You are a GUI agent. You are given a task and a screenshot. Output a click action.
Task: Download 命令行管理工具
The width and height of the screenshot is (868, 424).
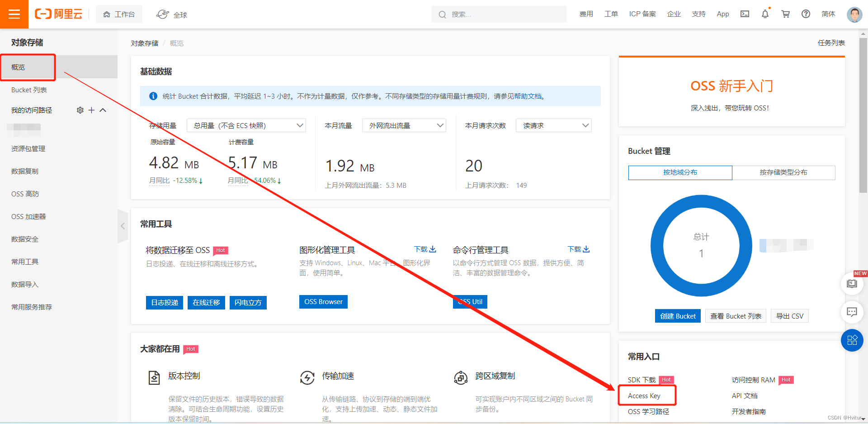579,249
